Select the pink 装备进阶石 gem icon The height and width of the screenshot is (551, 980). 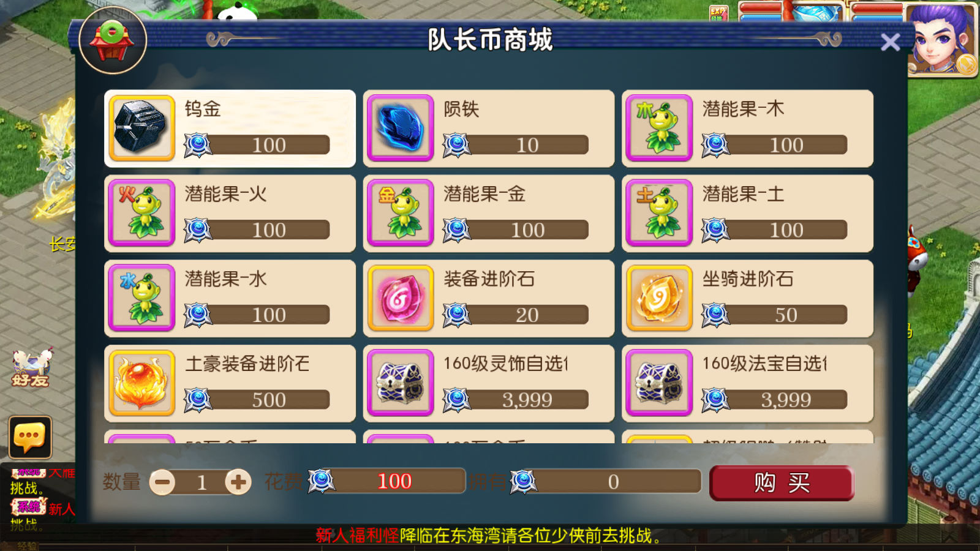click(x=401, y=298)
